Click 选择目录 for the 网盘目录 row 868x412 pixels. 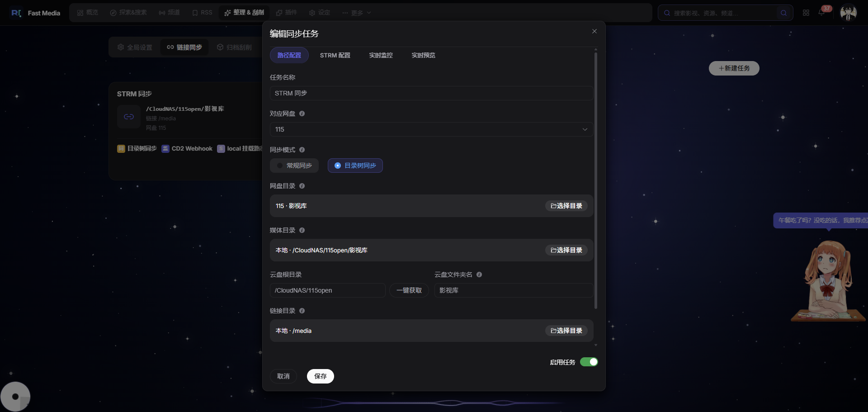pyautogui.click(x=566, y=206)
